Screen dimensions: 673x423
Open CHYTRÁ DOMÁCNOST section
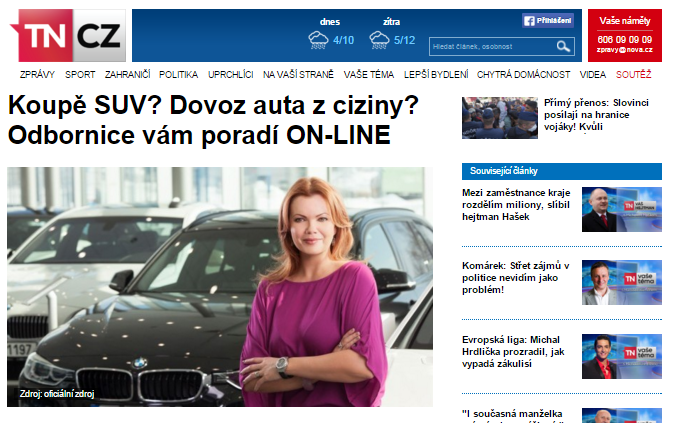(523, 75)
